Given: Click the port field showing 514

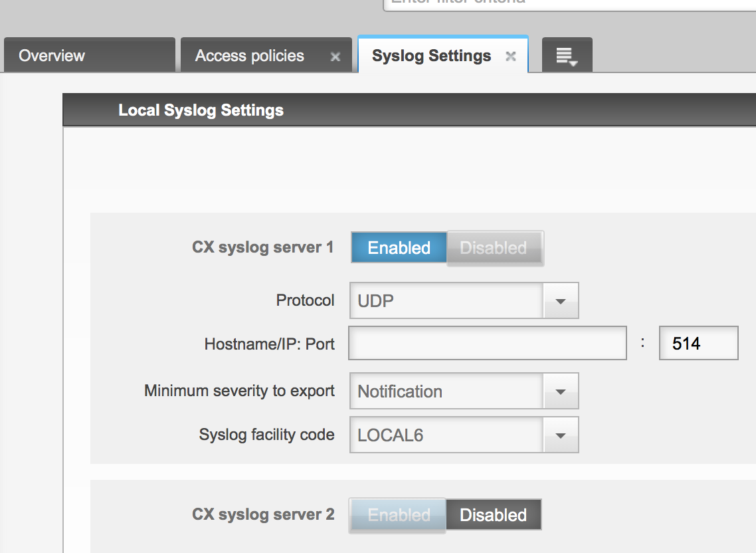Looking at the screenshot, I should coord(698,343).
